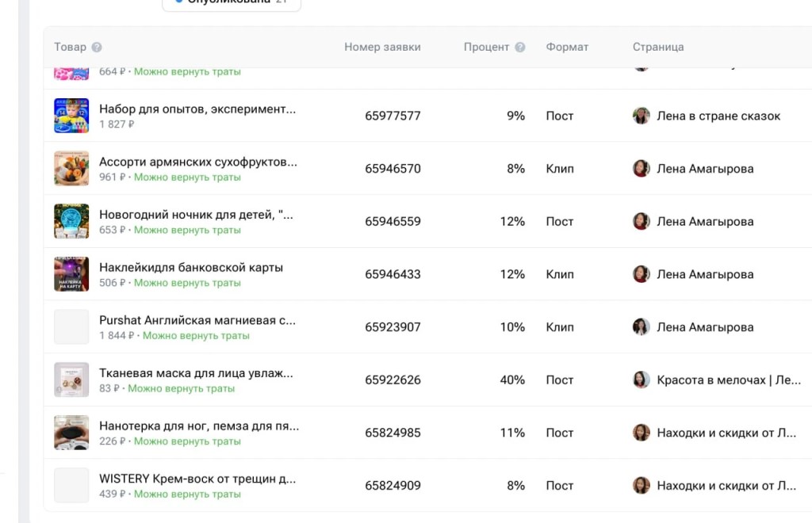Click the help icon next to Товар

[97, 47]
